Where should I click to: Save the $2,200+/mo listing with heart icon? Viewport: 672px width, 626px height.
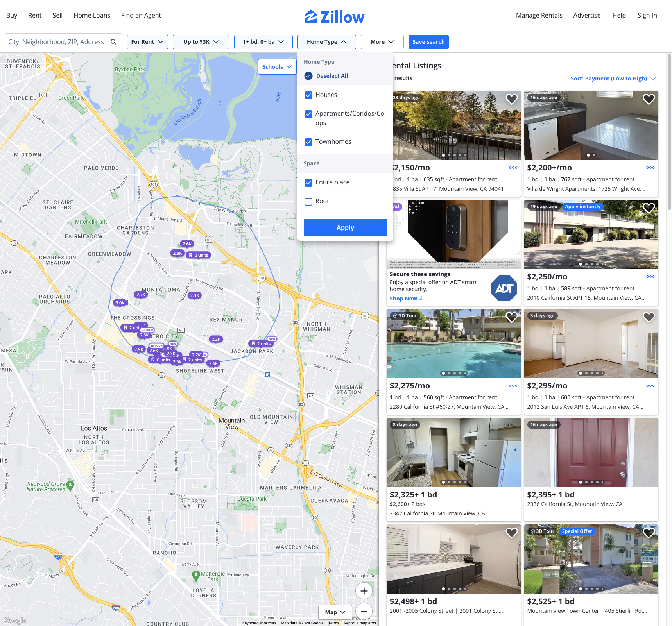pos(649,99)
